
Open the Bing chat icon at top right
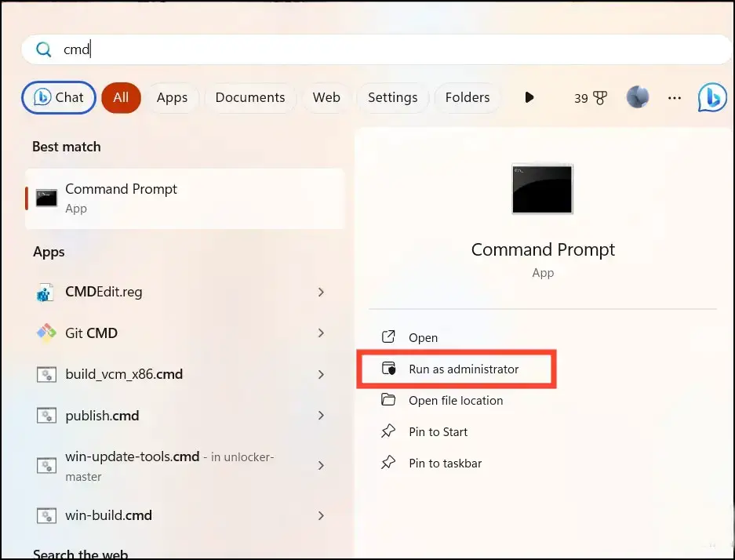click(x=712, y=97)
